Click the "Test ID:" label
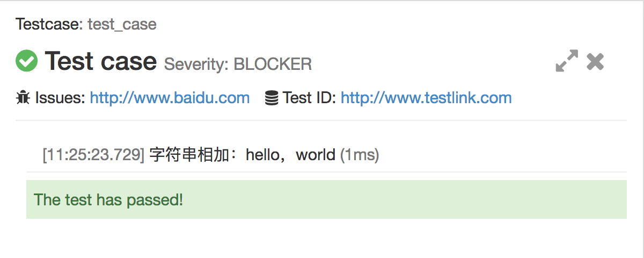 point(309,98)
